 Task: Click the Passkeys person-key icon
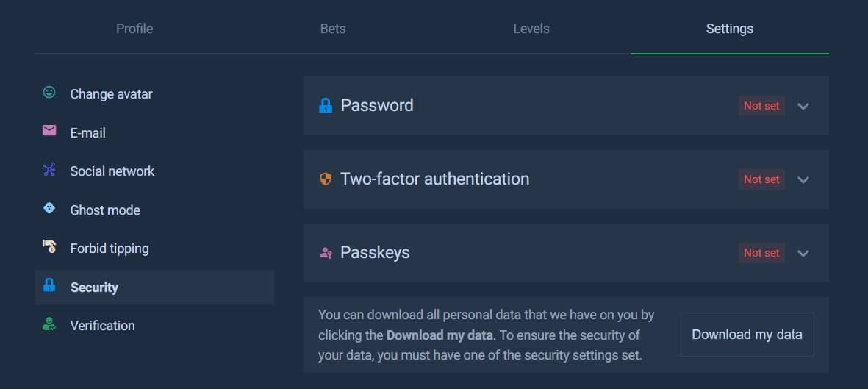point(326,253)
